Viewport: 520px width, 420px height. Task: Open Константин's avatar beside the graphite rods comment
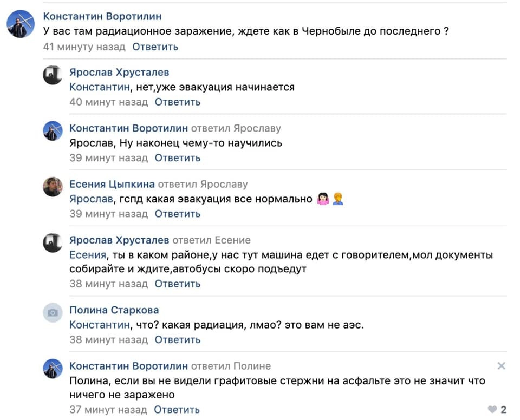point(53,369)
